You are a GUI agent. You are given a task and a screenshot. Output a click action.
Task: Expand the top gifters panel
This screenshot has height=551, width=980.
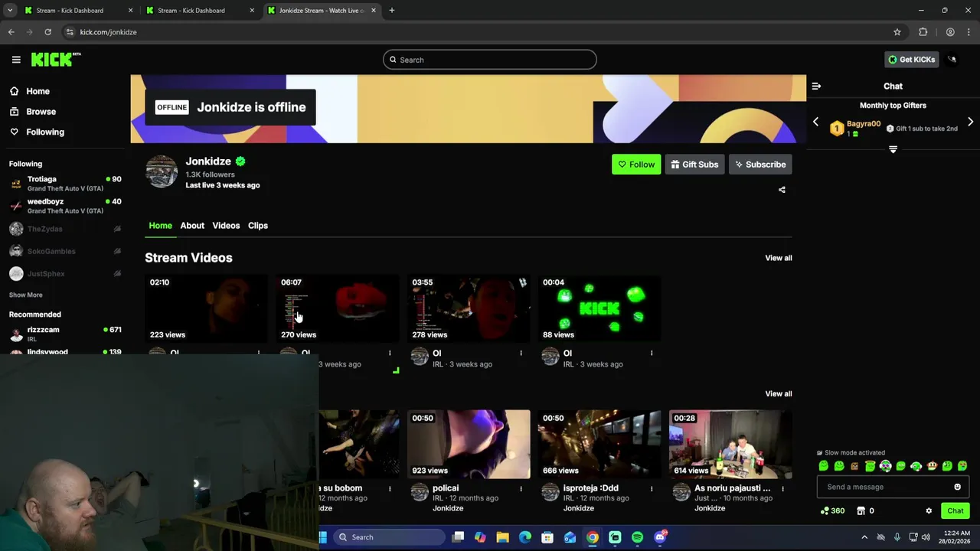[x=893, y=149]
